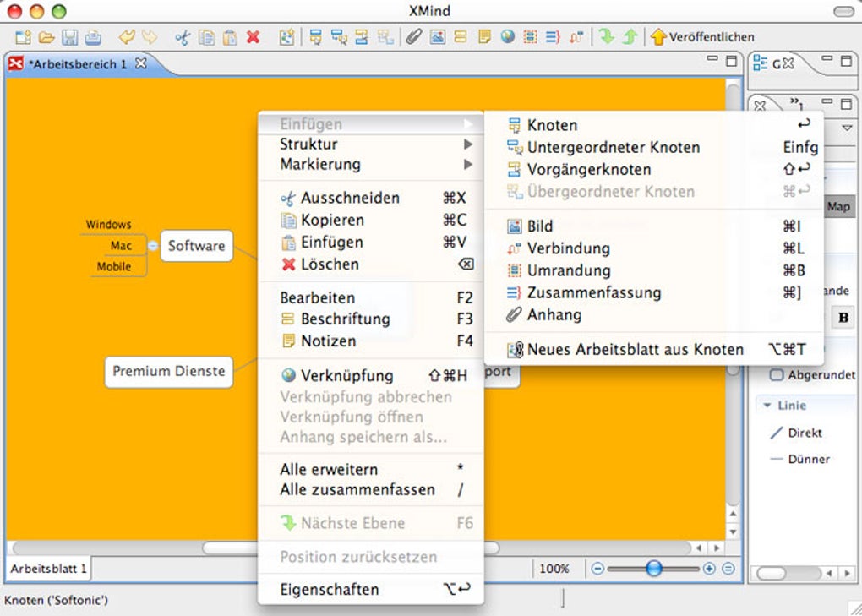Click the Map button in side panel
862x616 pixels.
click(x=838, y=207)
